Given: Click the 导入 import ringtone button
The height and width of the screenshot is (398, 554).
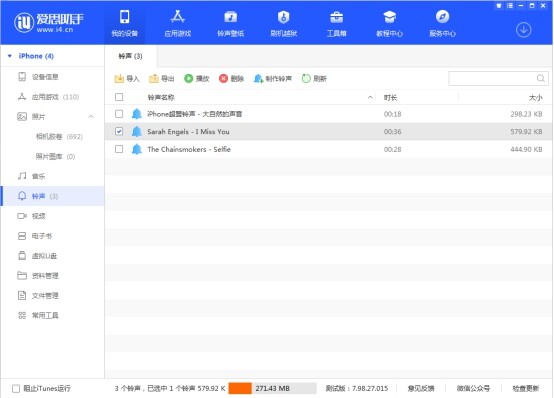Looking at the screenshot, I should pos(127,78).
